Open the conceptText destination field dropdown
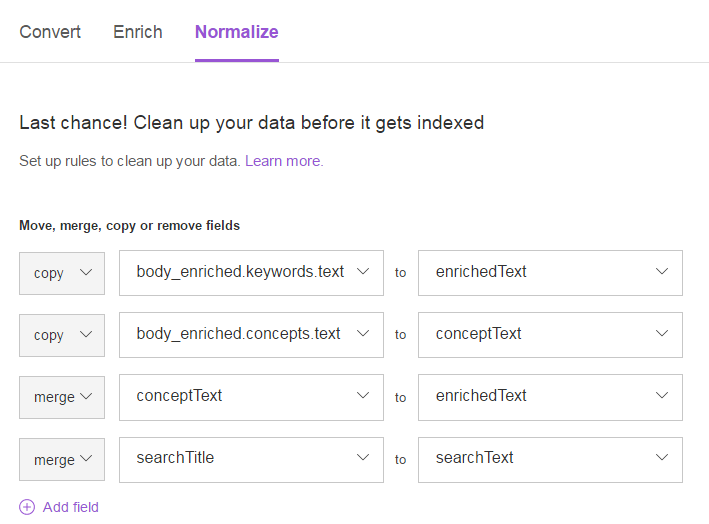Image resolution: width=709 pixels, height=524 pixels. tap(550, 334)
